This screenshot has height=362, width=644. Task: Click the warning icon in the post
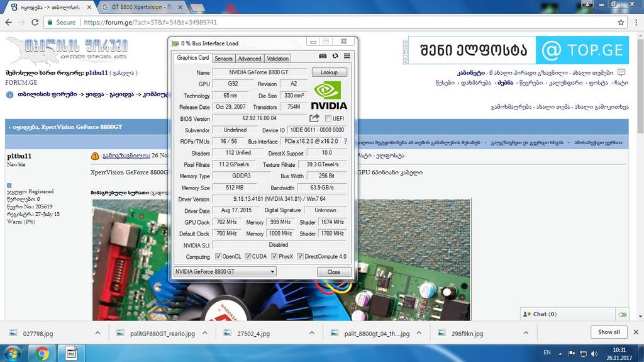(95, 156)
